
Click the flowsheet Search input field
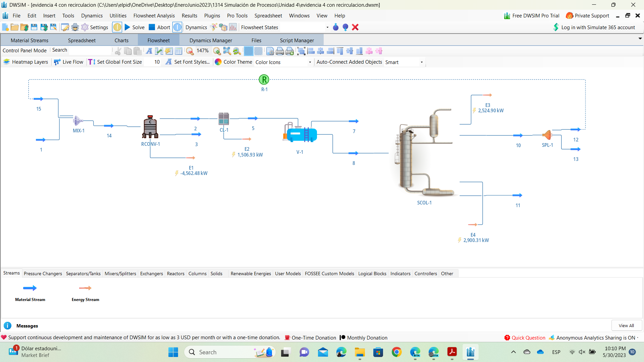(90, 50)
